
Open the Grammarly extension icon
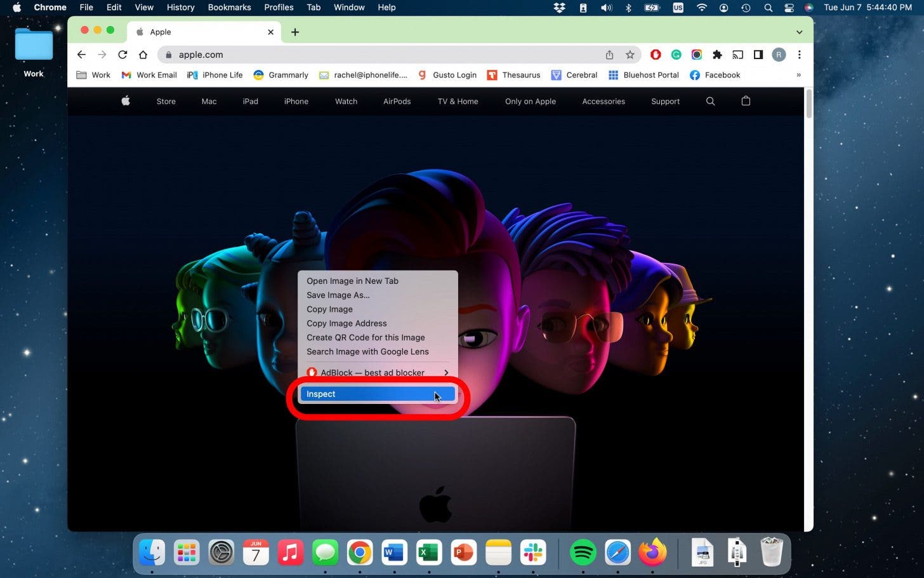676,55
